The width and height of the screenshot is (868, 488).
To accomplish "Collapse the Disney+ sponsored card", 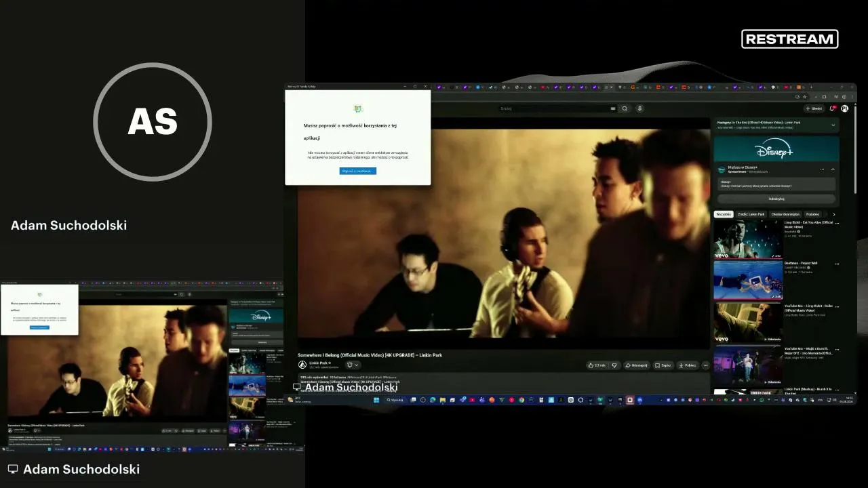I will 833,169.
